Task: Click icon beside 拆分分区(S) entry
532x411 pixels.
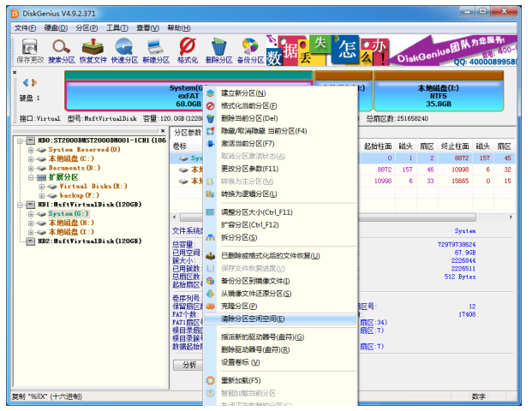Action: 211,237
